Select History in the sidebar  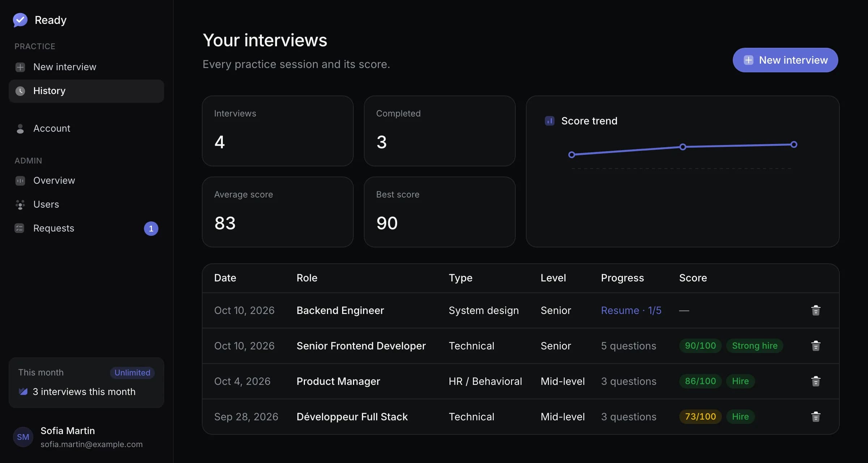(x=86, y=91)
